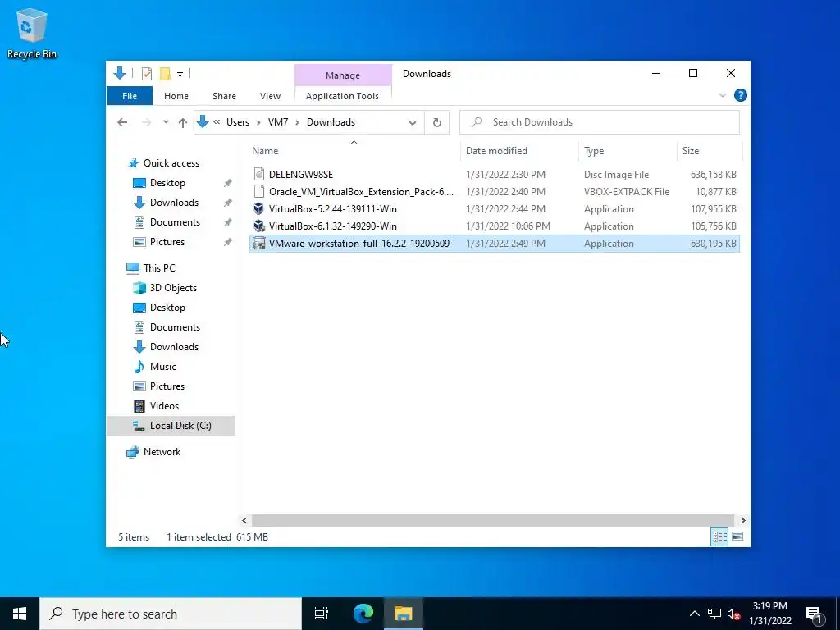Show hidden system tray icons
This screenshot has width=840, height=630.
coord(694,614)
